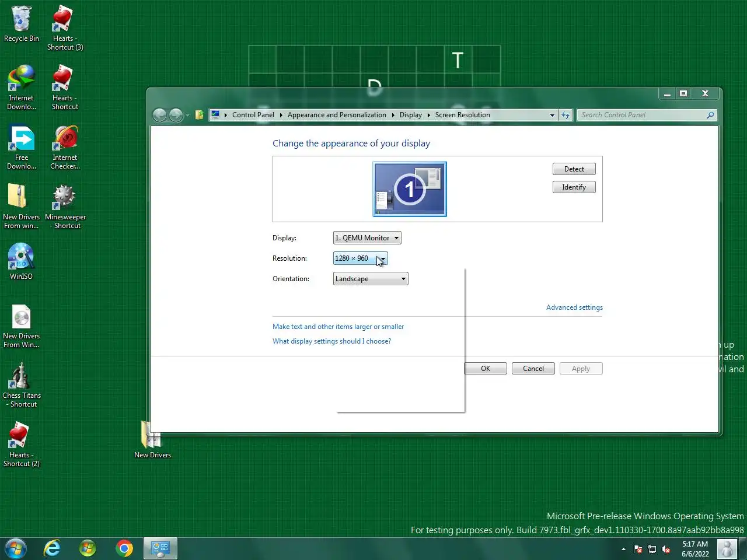Expand the arrow after Appearance and Personalization
The height and width of the screenshot is (560, 747).
(393, 115)
